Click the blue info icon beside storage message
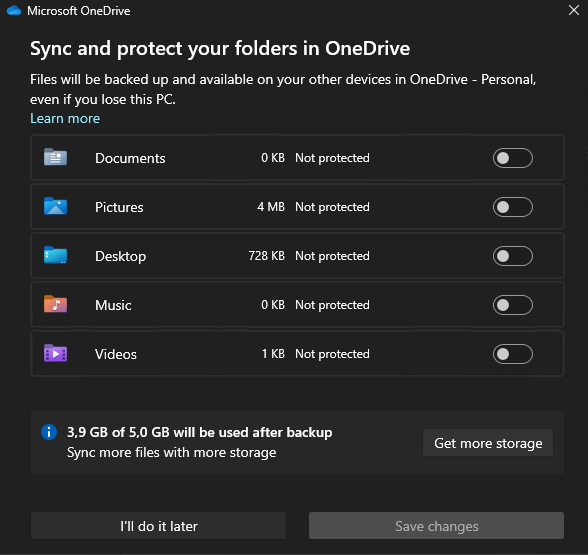588x555 pixels. tap(49, 432)
